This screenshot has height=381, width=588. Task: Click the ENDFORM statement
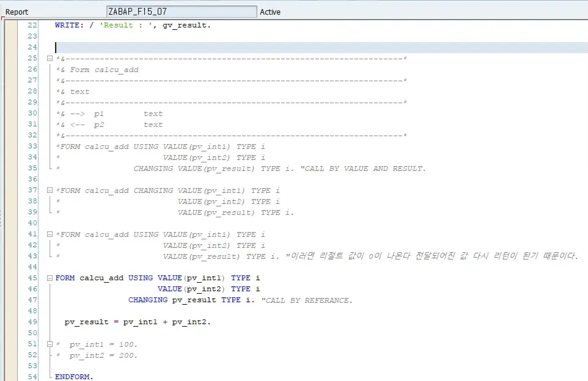click(74, 377)
